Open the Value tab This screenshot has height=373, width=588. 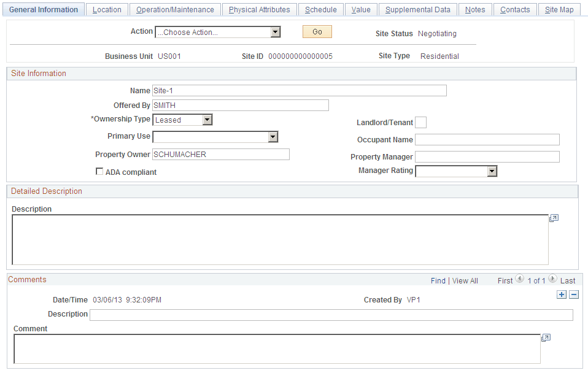(361, 10)
